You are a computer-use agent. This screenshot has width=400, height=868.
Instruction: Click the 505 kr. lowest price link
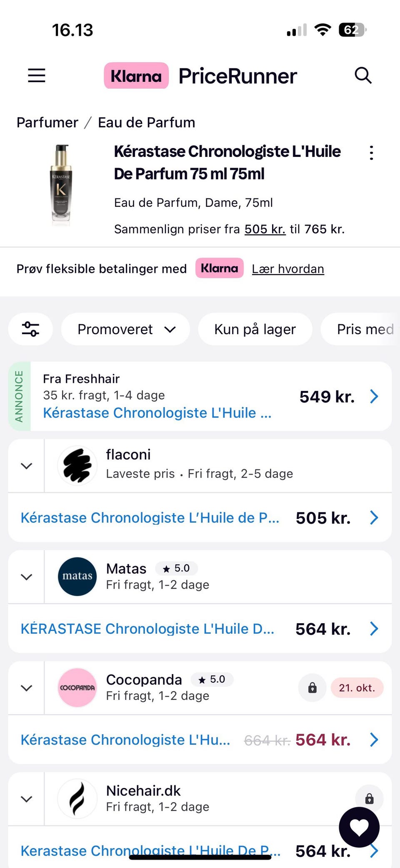point(265,229)
